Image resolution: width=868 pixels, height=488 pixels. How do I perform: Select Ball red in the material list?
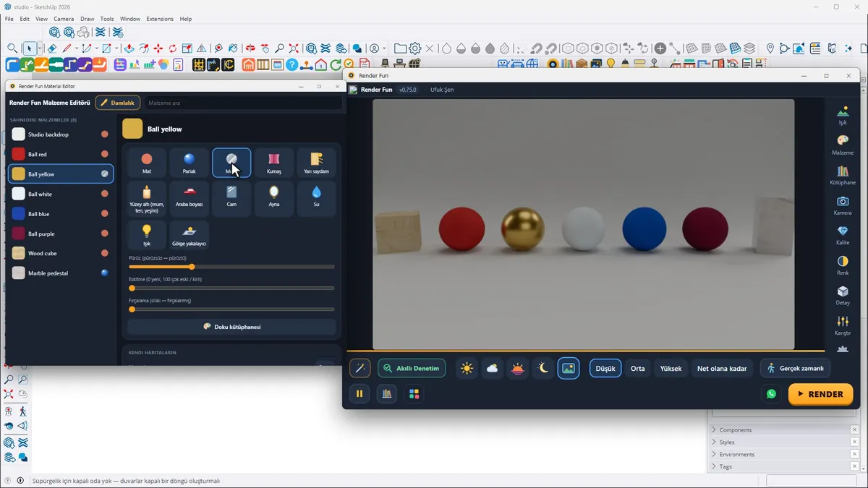(61, 154)
